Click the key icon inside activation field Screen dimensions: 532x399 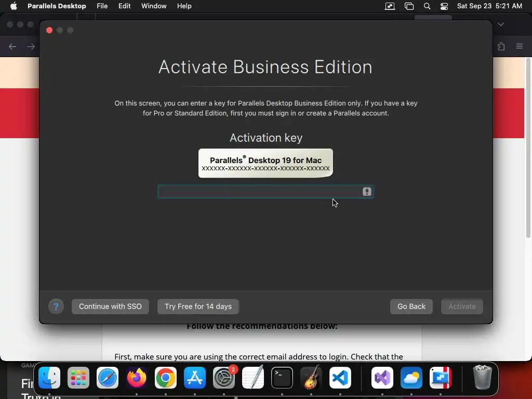[367, 192]
